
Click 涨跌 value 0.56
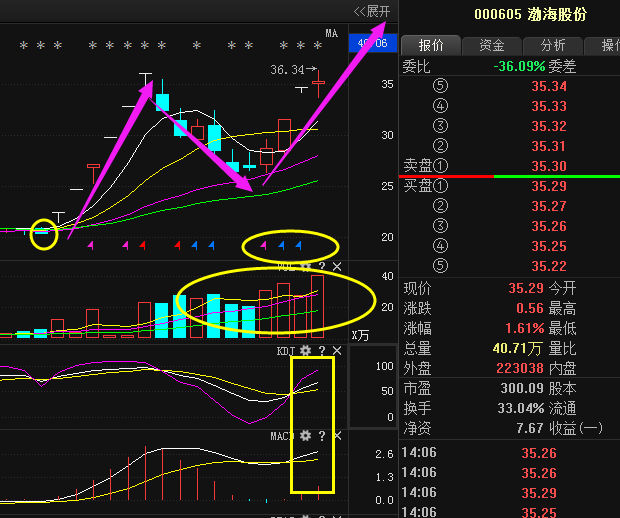(x=530, y=308)
